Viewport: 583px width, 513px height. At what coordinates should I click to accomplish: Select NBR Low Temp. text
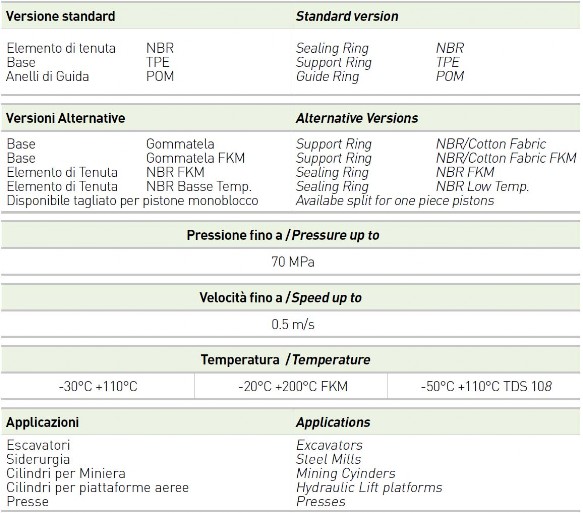click(x=482, y=186)
